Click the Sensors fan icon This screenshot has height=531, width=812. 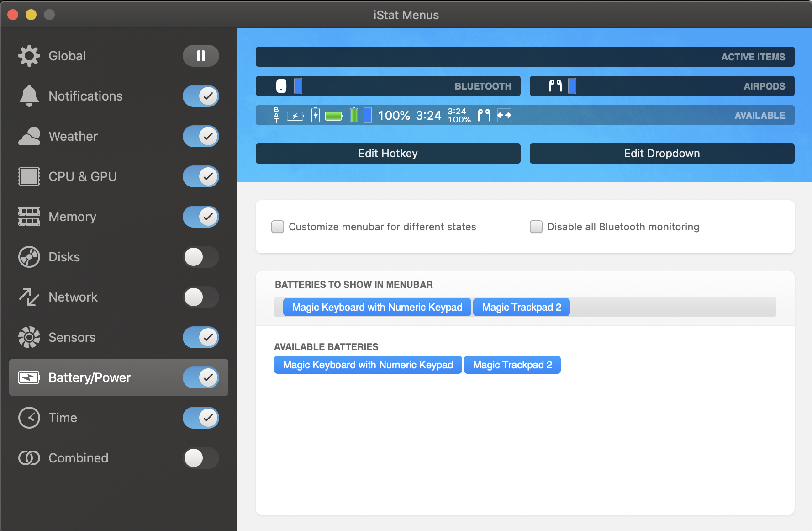coord(29,337)
